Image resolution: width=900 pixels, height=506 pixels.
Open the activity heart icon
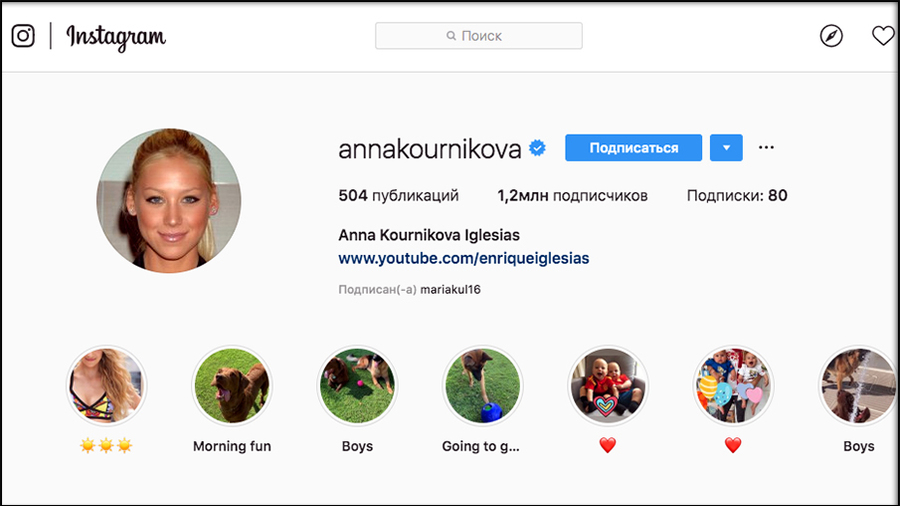tap(883, 36)
